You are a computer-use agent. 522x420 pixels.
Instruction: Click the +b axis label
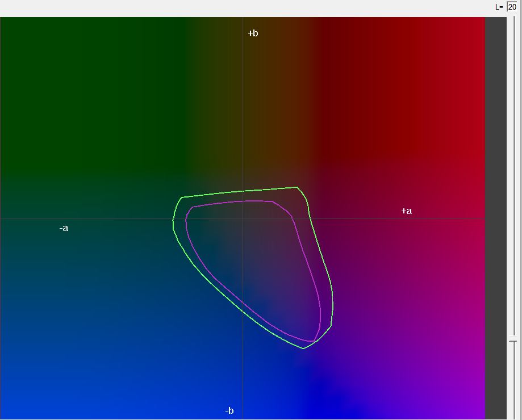click(253, 33)
